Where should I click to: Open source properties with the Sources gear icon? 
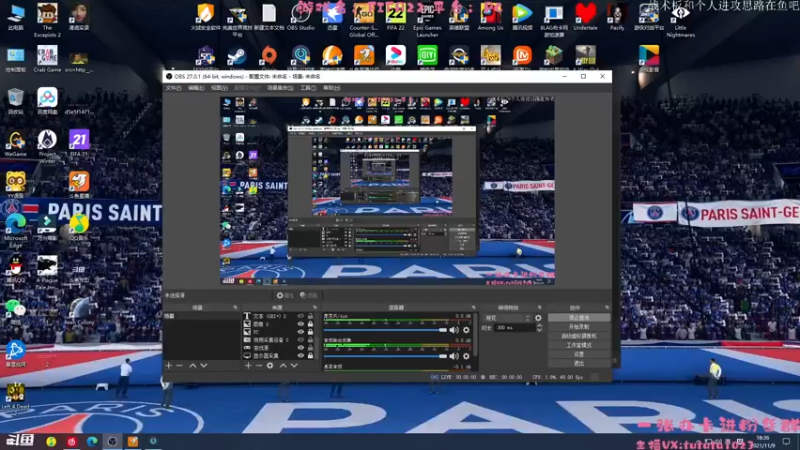click(x=270, y=365)
